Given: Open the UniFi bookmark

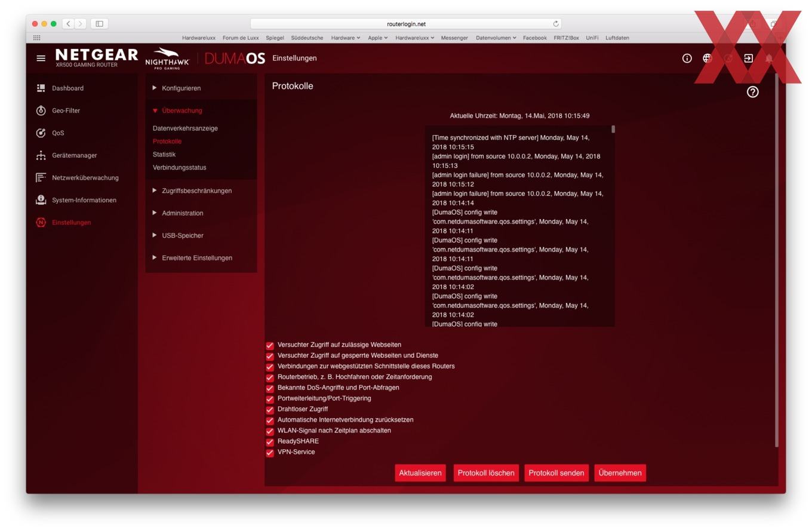Looking at the screenshot, I should [592, 38].
